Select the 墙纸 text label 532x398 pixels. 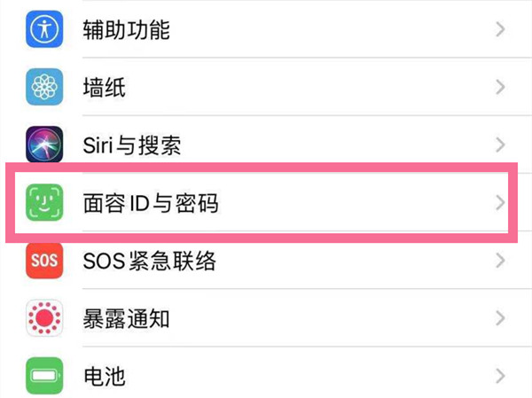105,87
